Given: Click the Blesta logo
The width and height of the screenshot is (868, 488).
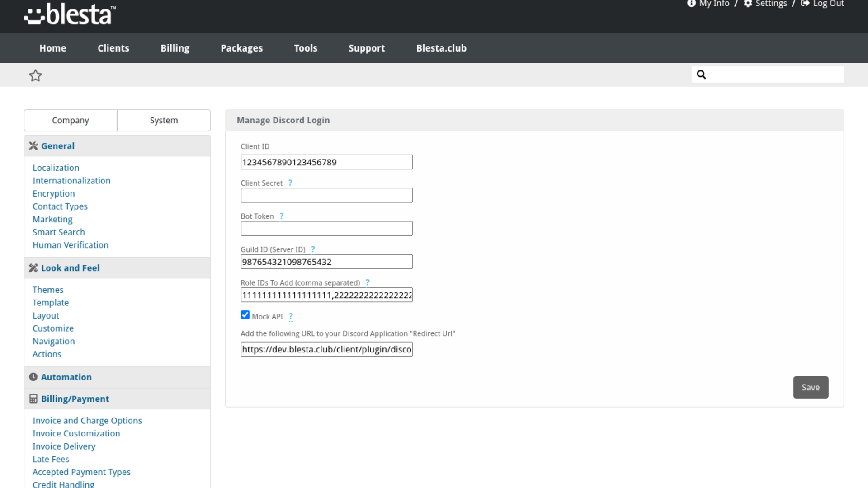Looking at the screenshot, I should (x=70, y=14).
